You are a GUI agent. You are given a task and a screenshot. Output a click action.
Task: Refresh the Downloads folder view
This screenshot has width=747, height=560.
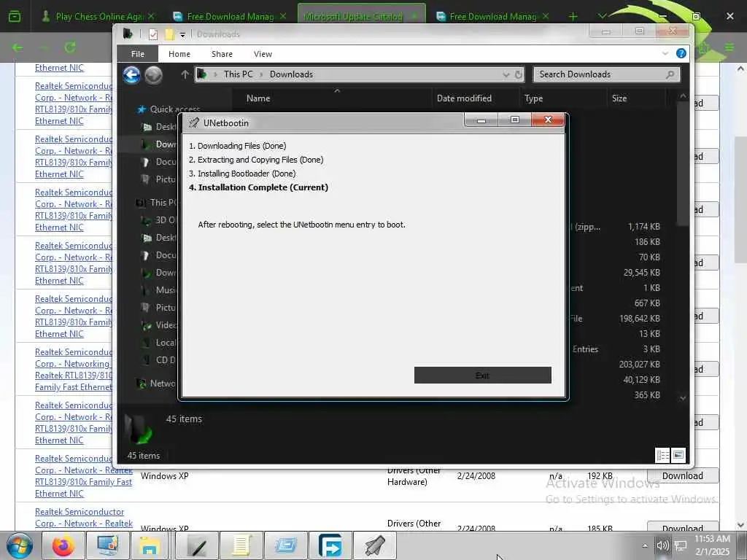[x=519, y=74]
